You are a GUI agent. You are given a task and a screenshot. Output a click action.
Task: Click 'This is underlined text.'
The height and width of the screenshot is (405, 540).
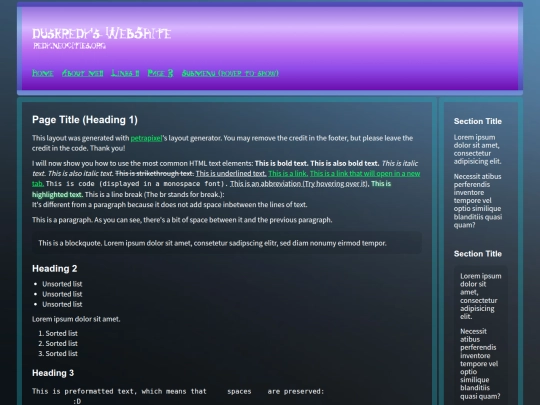(x=231, y=174)
